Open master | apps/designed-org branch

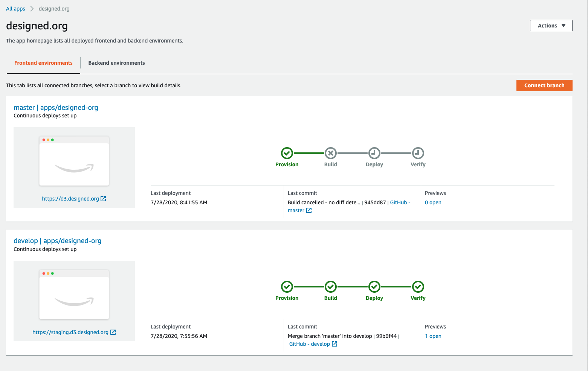tap(56, 108)
